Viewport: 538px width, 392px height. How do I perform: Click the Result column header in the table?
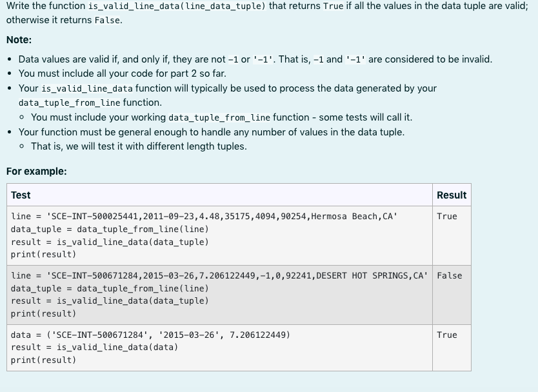pos(452,195)
